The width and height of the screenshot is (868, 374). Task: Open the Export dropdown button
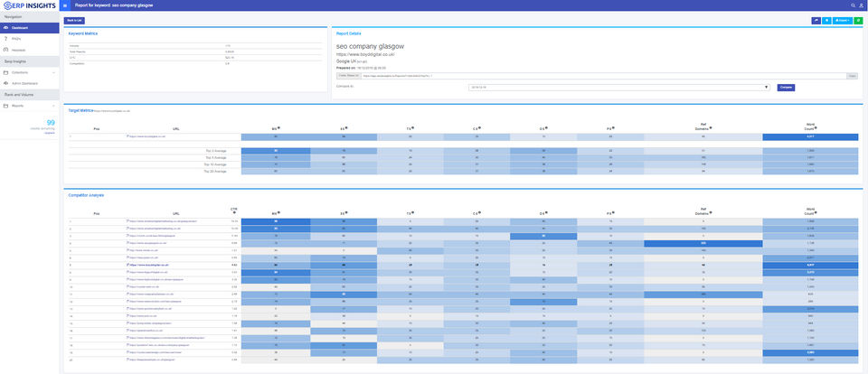842,21
